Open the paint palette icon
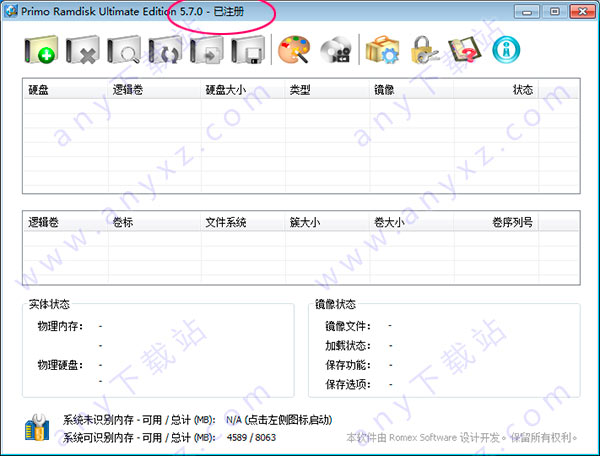600x456 pixels. point(294,50)
